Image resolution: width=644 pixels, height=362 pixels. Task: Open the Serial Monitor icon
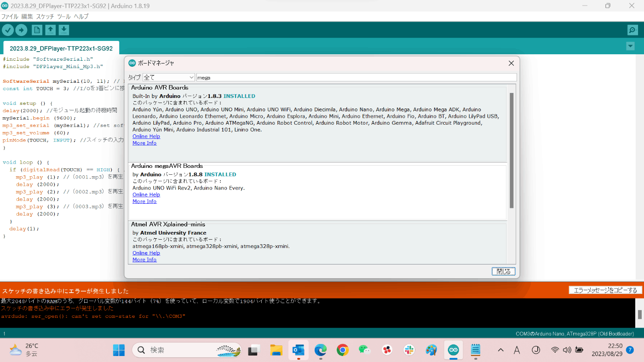[632, 30]
